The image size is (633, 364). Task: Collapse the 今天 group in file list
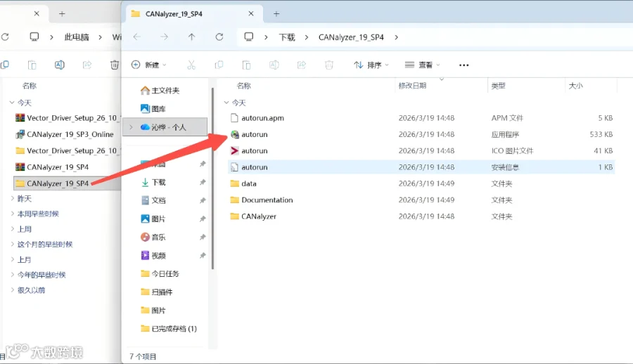[226, 103]
